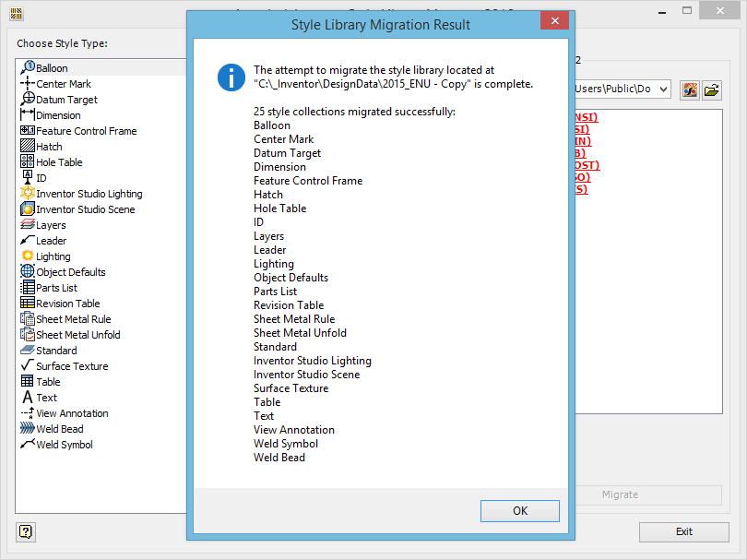Click the information icon in the dialog

click(231, 77)
